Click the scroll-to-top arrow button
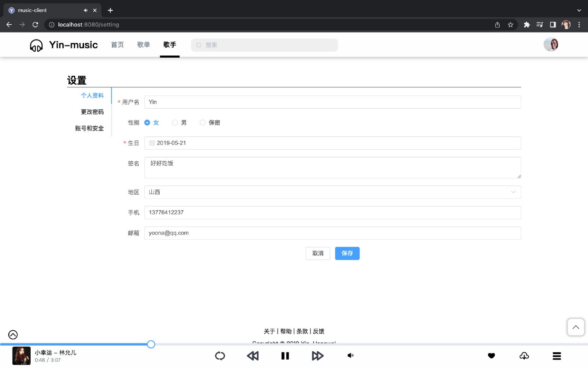This screenshot has width=588, height=368. (x=575, y=327)
